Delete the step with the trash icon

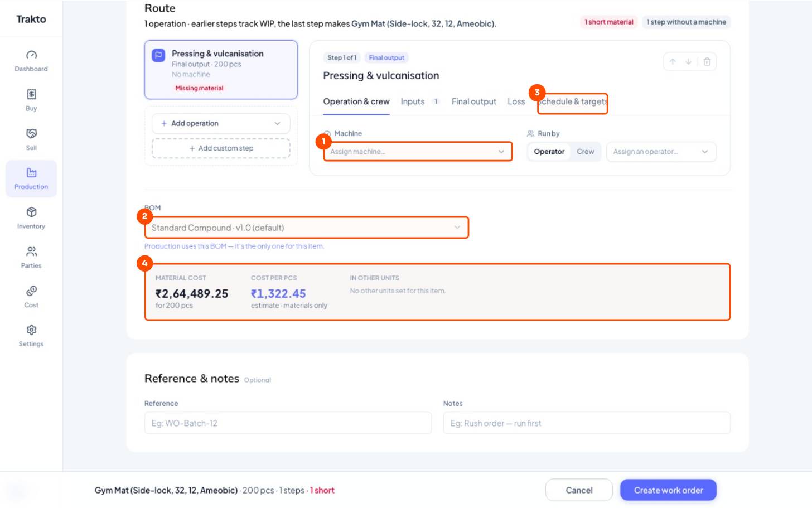(x=707, y=62)
